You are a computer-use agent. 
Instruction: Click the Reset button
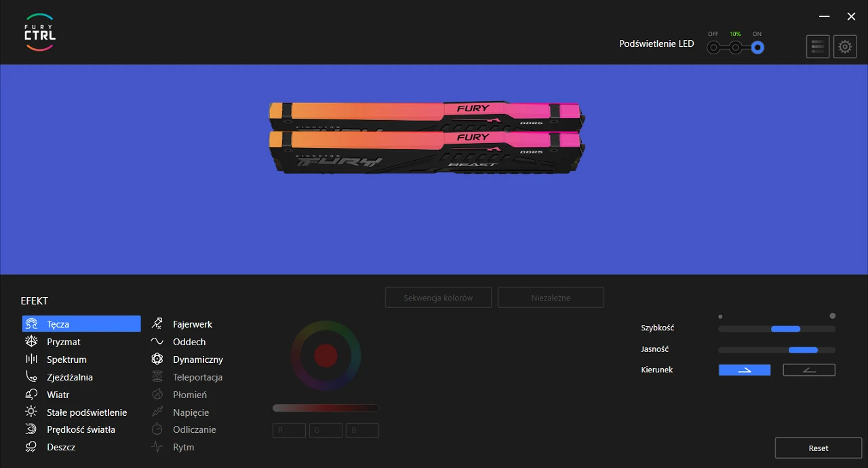pyautogui.click(x=818, y=448)
